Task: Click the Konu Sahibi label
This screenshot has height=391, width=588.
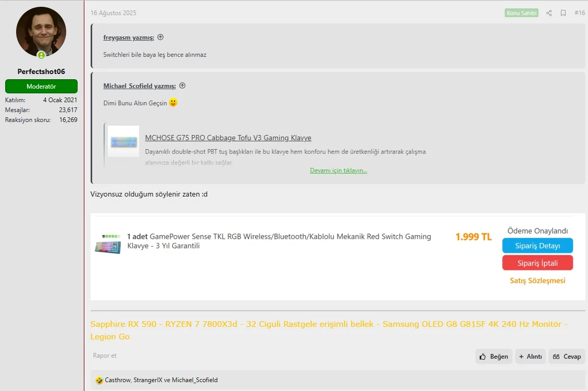Action: (521, 13)
